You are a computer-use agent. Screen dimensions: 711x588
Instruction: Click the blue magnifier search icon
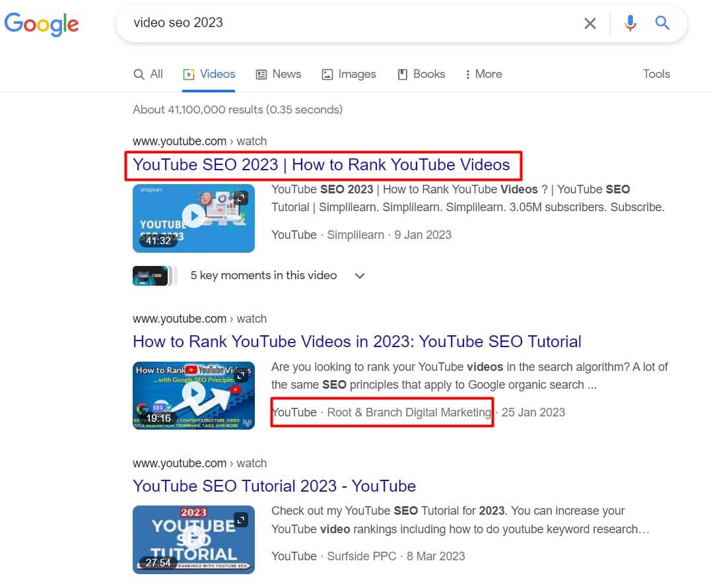coord(662,24)
